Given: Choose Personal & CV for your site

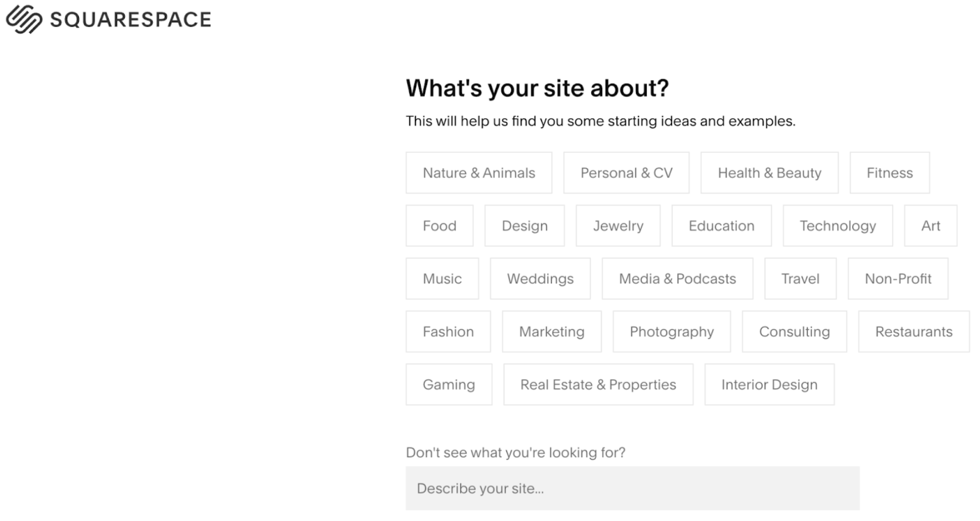Looking at the screenshot, I should click(626, 172).
